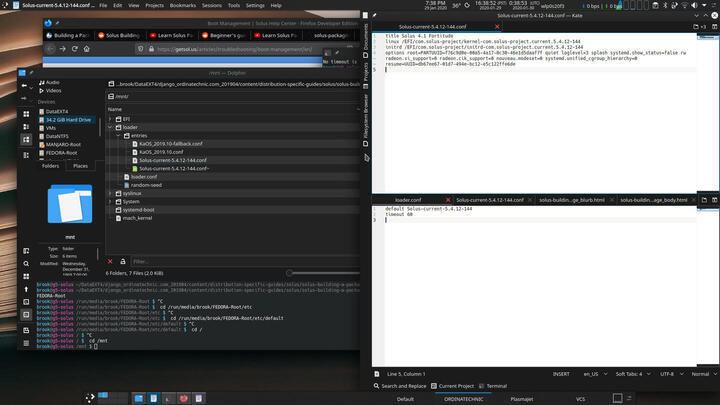The width and height of the screenshot is (720, 405).
Task: Select the mach_kernel file
Action: (137, 218)
